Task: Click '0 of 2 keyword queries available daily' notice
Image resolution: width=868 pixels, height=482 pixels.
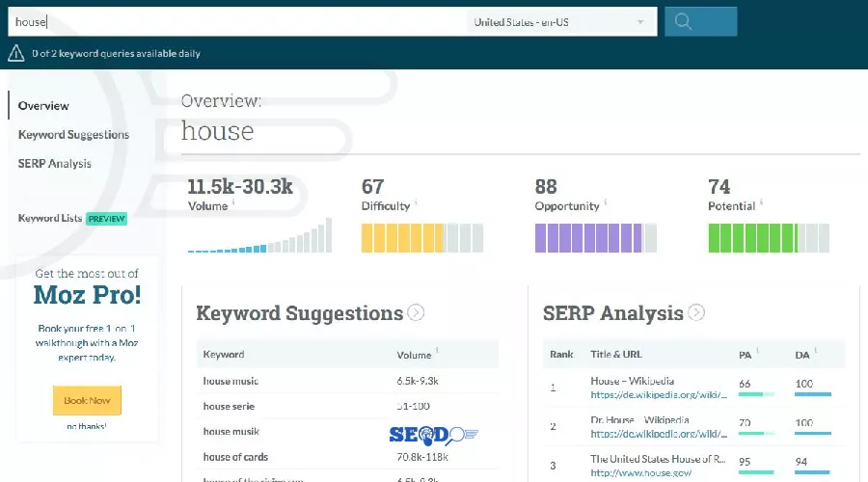Action: (x=117, y=54)
